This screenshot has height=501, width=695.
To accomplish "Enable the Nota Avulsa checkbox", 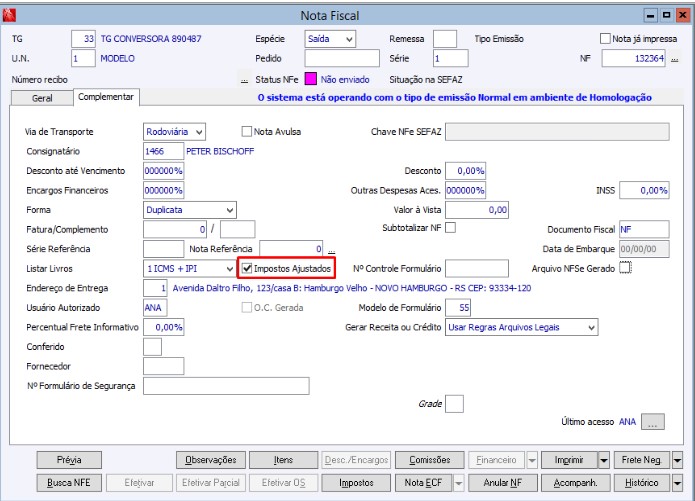I will tap(246, 131).
